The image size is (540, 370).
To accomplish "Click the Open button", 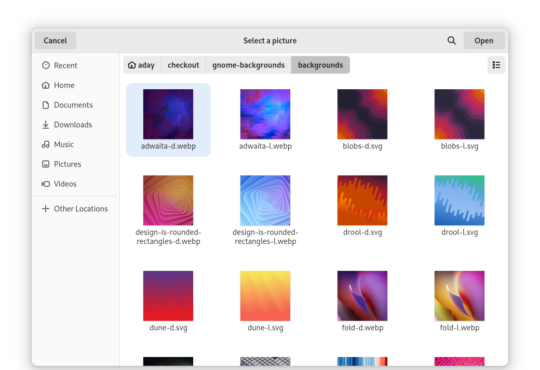I will pos(484,41).
